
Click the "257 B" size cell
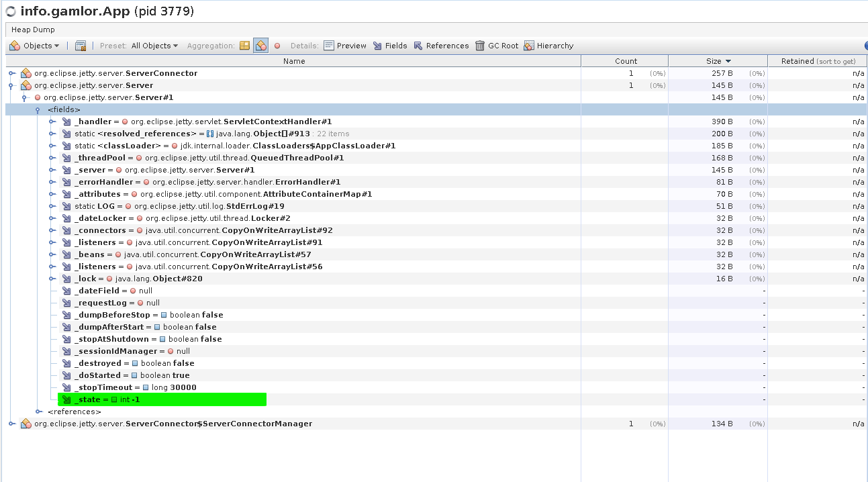coord(722,73)
